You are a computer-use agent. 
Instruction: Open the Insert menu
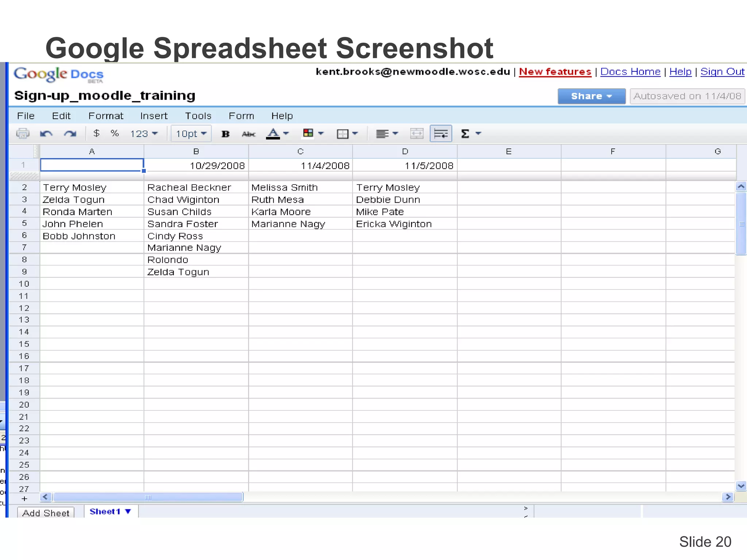pos(154,116)
